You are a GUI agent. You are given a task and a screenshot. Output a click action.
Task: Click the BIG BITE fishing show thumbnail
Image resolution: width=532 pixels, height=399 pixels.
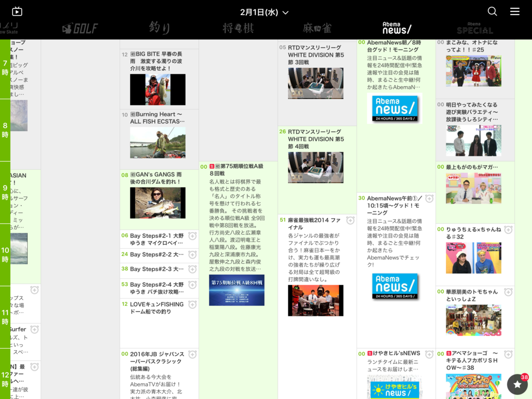pos(158,89)
